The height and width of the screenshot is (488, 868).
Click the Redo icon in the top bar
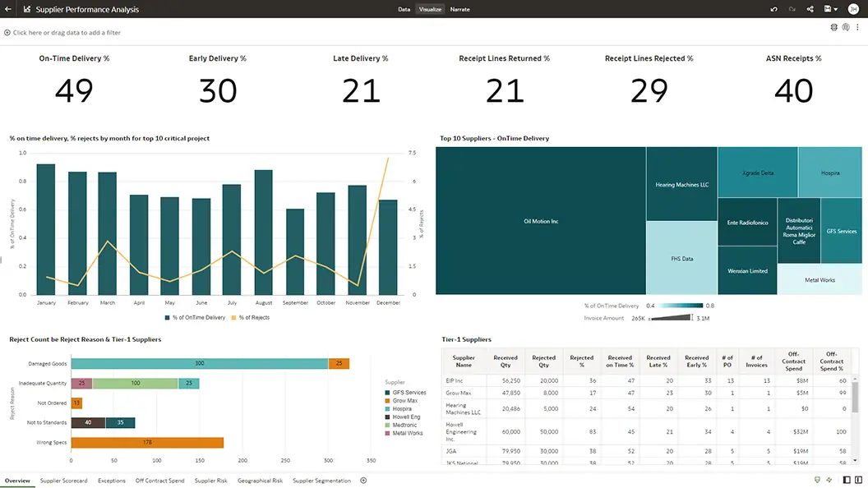[792, 8]
